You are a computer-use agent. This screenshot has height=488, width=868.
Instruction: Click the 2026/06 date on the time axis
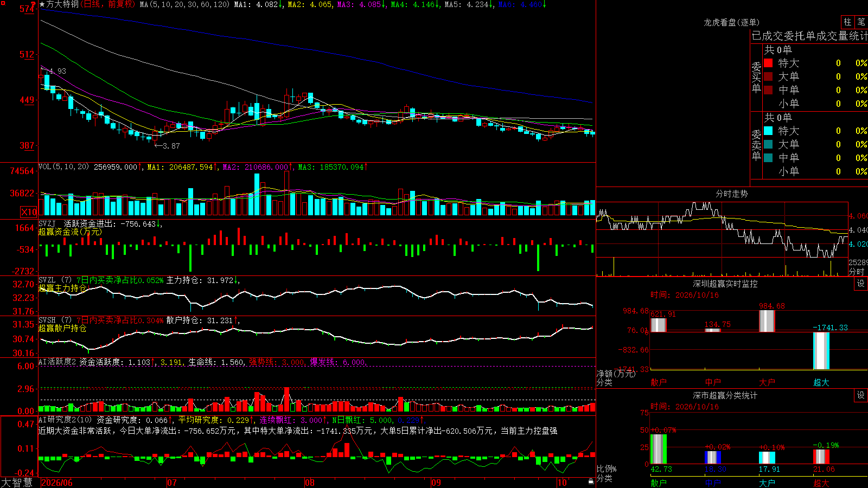57,483
